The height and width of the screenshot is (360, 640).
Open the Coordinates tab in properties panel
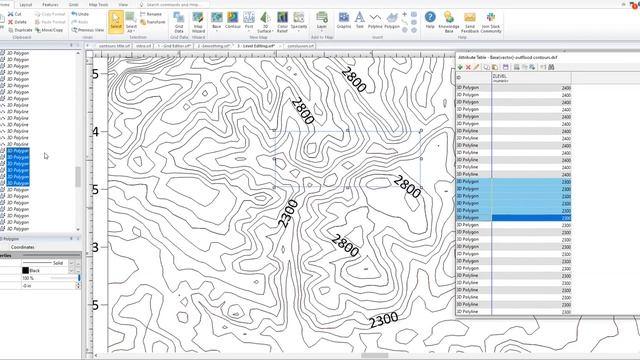pyautogui.click(x=23, y=247)
